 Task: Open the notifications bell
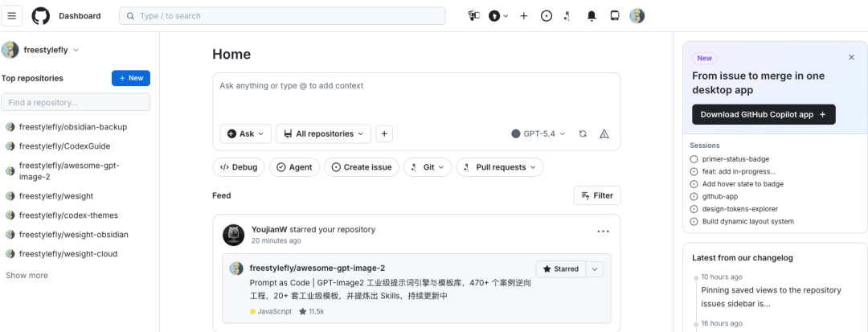coord(592,16)
